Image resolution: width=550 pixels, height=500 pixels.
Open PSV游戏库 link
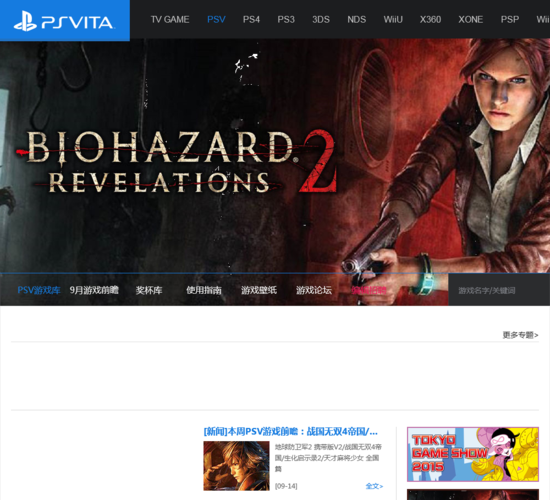click(x=39, y=290)
